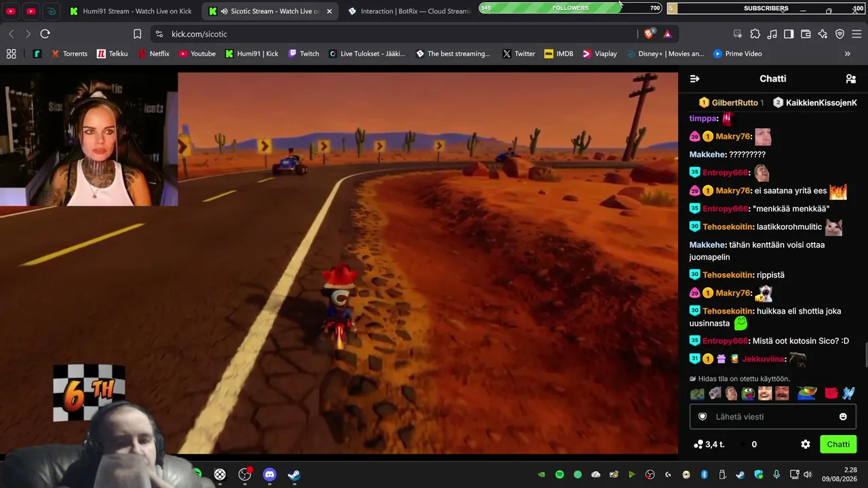The width and height of the screenshot is (868, 488).
Task: Send message with the green Chatti button
Action: (x=838, y=445)
